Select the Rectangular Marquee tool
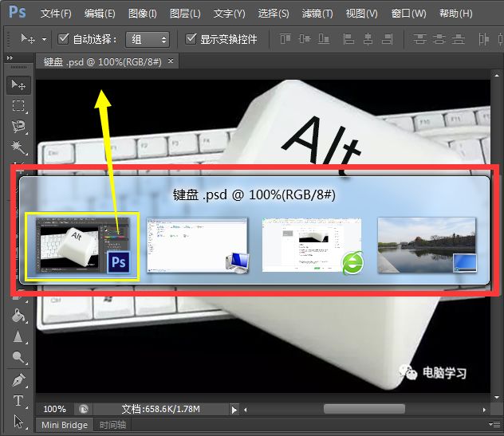The height and width of the screenshot is (436, 504). (x=18, y=106)
